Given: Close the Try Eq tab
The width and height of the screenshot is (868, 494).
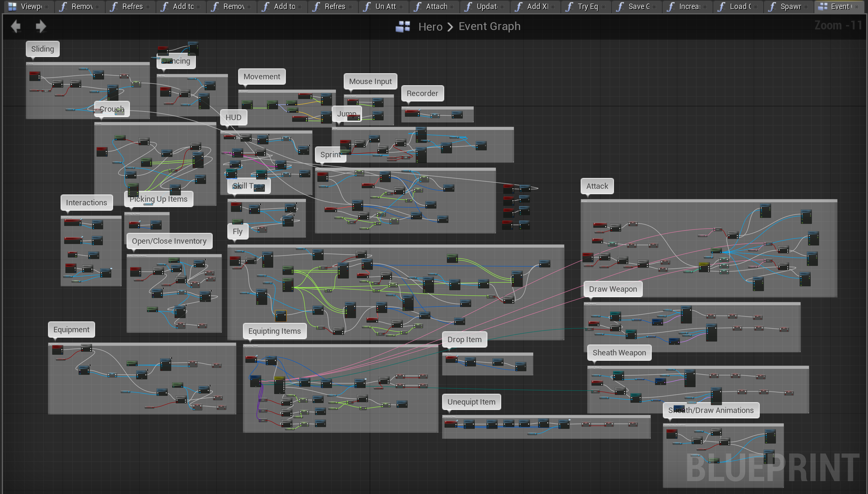Looking at the screenshot, I should click(604, 7).
